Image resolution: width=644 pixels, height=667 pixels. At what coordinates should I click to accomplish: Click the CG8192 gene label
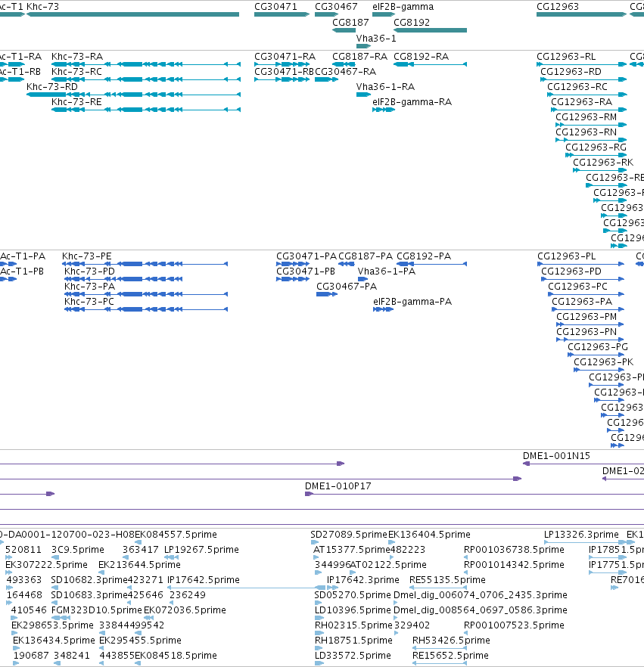pos(411,23)
